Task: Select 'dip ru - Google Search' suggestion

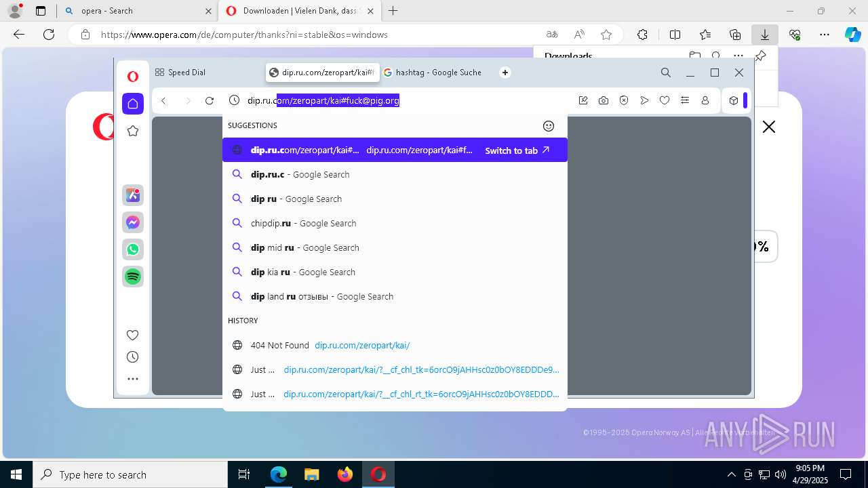Action: point(395,199)
